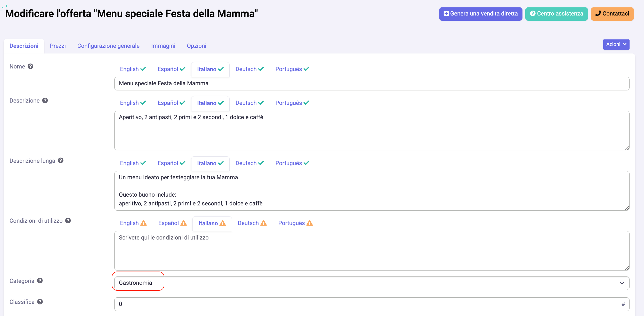Click the help icon for Condizioni di utilizzo
The width and height of the screenshot is (644, 316).
[68, 221]
